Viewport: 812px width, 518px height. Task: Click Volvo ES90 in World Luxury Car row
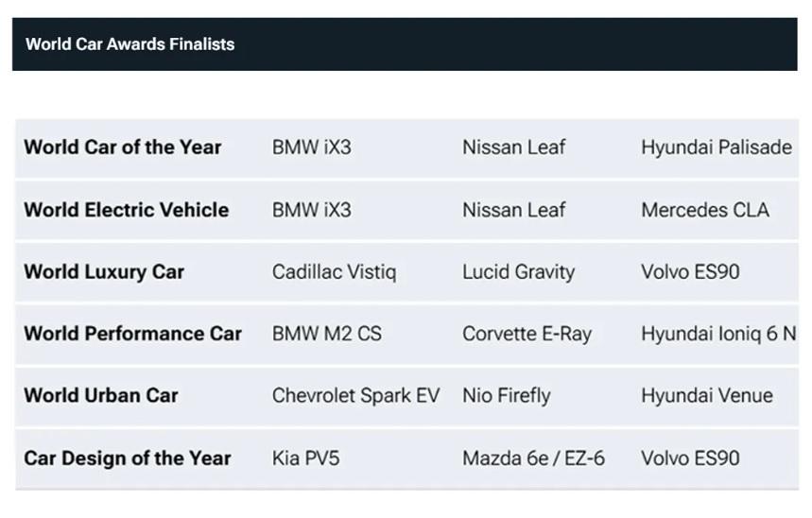[690, 272]
